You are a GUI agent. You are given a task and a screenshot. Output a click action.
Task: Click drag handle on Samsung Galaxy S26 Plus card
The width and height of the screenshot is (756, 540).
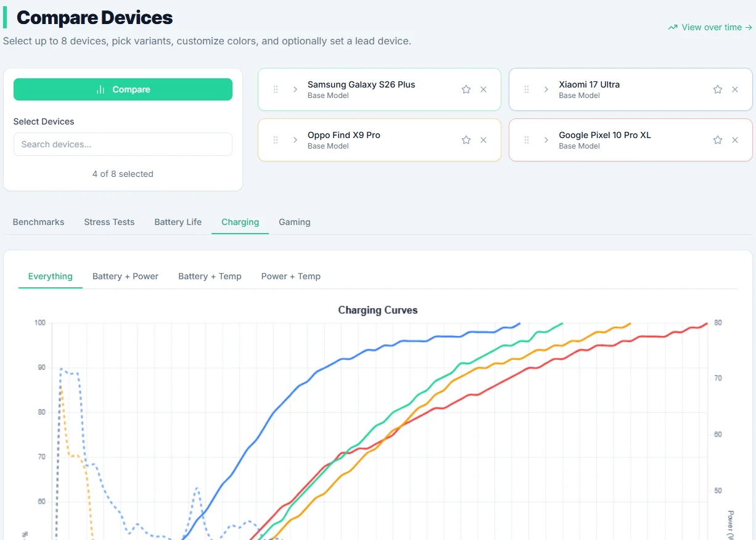tap(276, 89)
